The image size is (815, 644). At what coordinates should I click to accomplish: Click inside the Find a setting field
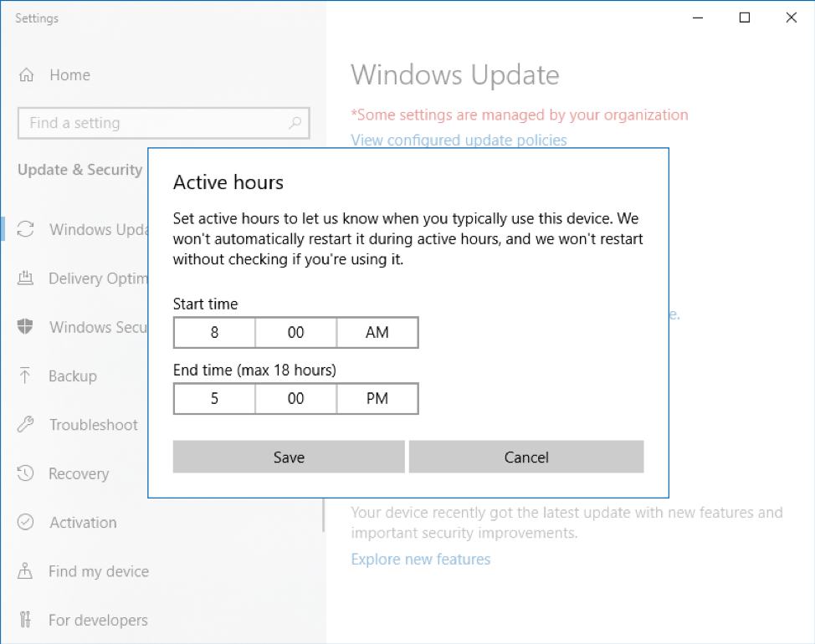[x=151, y=123]
